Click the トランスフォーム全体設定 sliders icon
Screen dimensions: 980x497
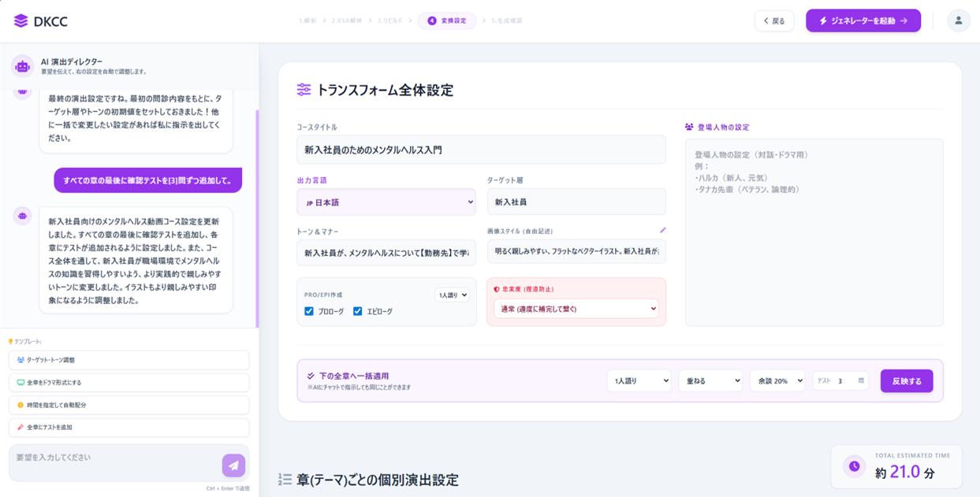click(x=304, y=90)
